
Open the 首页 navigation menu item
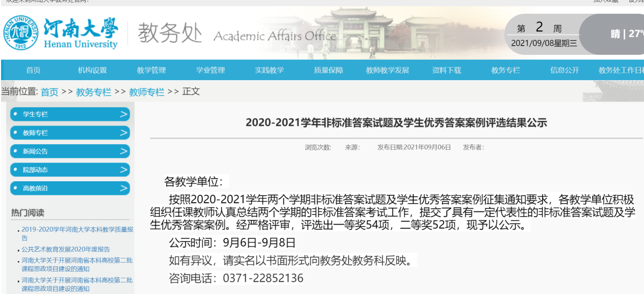tap(33, 70)
